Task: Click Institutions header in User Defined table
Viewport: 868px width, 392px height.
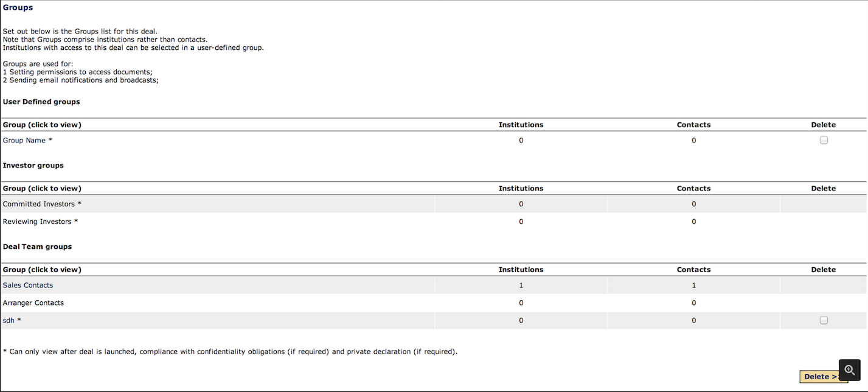Action: (521, 125)
